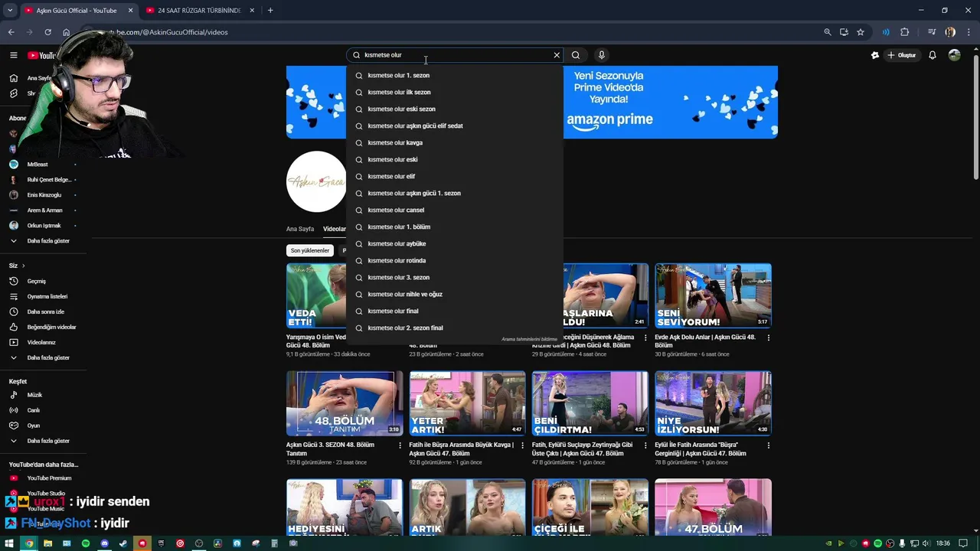Choose suggestion 'kısmetse olur nihle ve oğuz'

(x=455, y=294)
